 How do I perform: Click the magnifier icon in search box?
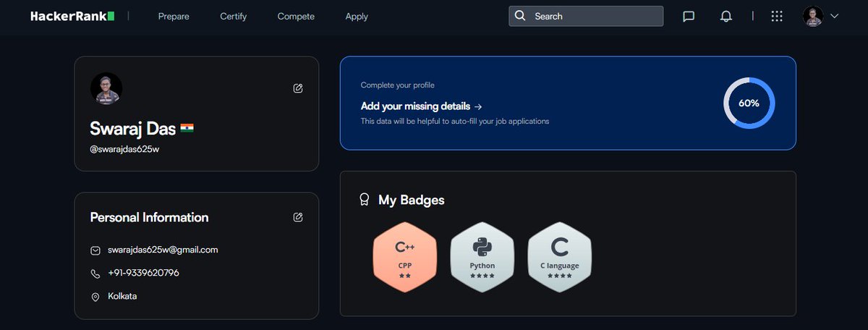(520, 16)
